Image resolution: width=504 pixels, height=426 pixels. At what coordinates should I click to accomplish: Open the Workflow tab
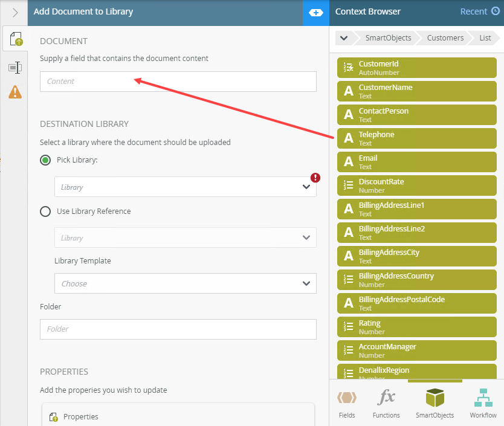483,404
